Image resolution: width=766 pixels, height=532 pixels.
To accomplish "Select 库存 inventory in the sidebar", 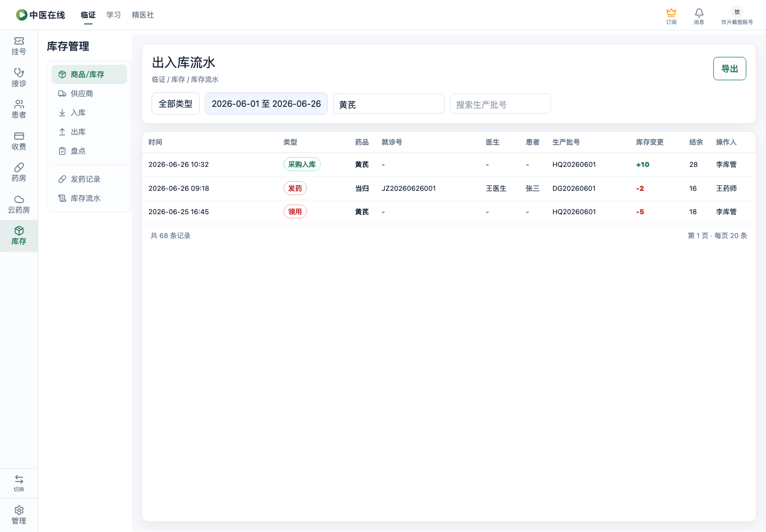I will pyautogui.click(x=19, y=236).
